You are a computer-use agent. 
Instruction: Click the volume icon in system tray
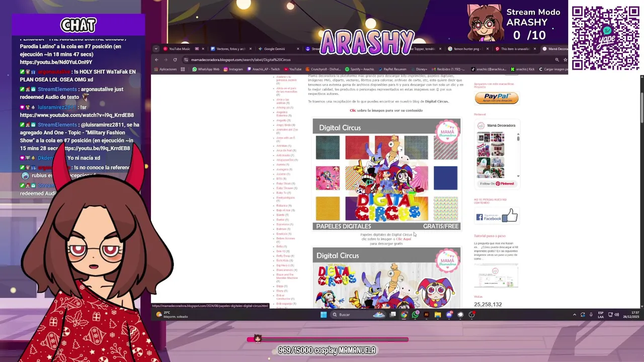pyautogui.click(x=617, y=315)
